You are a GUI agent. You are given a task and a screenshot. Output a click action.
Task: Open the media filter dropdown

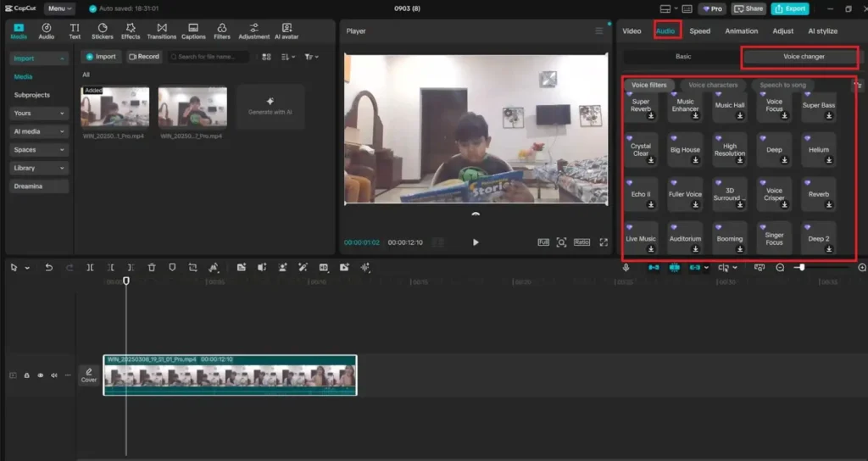pyautogui.click(x=311, y=57)
